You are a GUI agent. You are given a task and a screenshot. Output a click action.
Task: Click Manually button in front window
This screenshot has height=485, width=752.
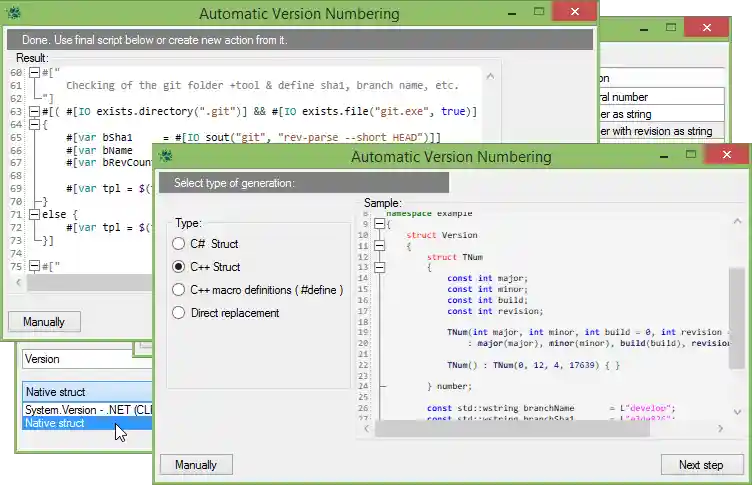(x=196, y=465)
